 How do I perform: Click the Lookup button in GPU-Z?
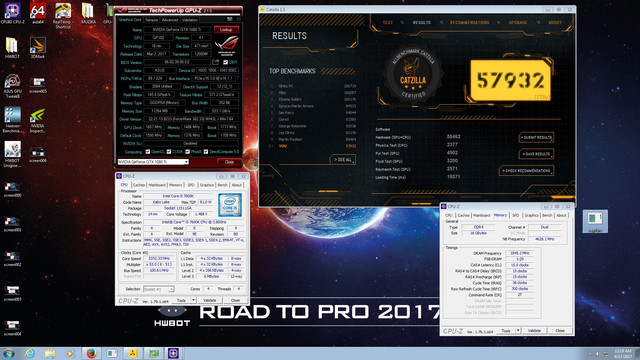point(226,29)
